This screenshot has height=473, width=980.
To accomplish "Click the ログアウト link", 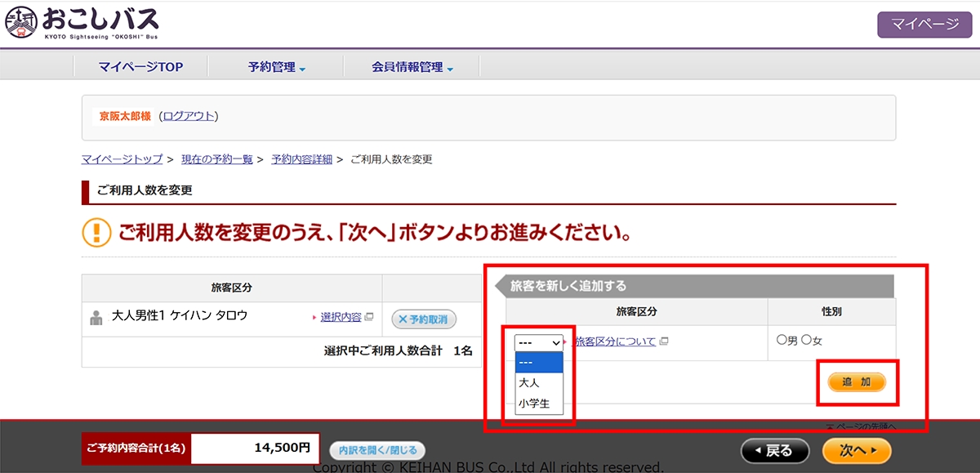I will click(189, 116).
